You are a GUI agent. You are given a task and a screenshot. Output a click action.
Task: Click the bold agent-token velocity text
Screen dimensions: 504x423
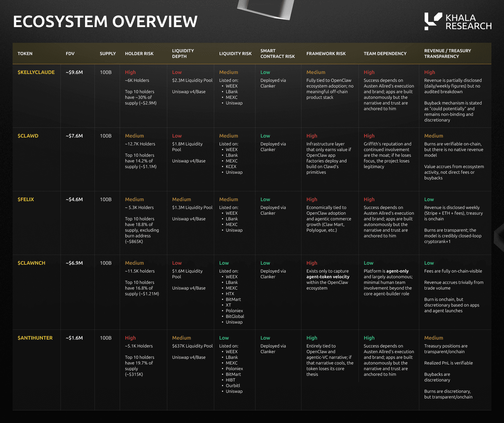tap(328, 277)
